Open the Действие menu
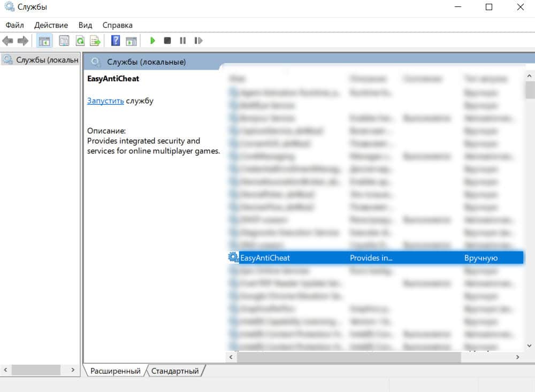 pos(51,25)
